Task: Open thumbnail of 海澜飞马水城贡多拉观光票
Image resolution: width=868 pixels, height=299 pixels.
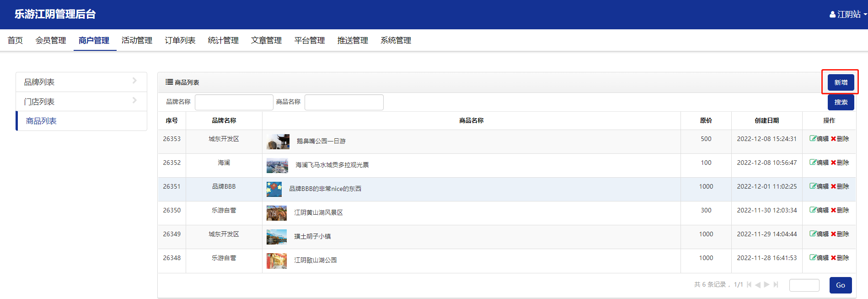Action: pos(277,165)
